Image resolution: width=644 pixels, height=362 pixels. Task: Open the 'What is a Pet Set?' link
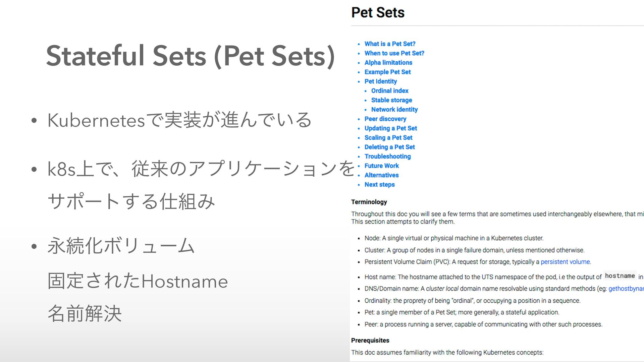point(390,44)
